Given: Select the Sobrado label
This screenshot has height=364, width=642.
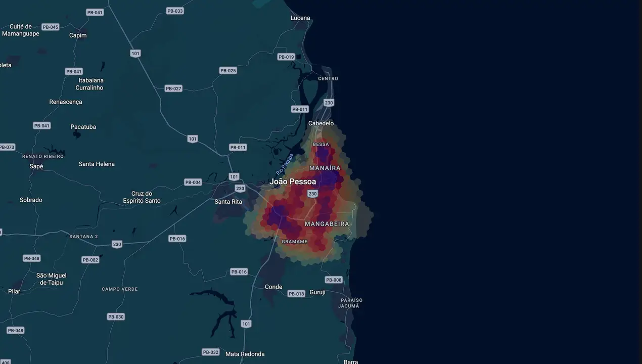Looking at the screenshot, I should [31, 200].
